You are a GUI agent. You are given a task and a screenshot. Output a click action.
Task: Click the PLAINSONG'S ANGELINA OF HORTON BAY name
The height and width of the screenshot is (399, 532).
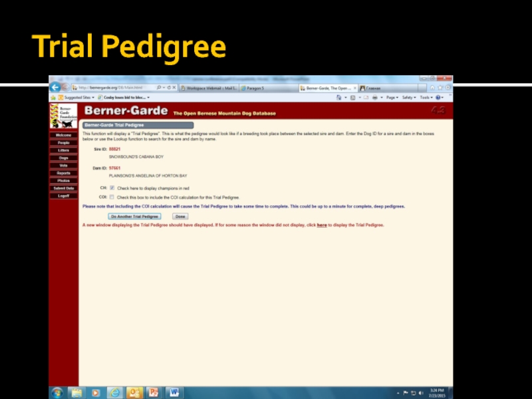(x=148, y=176)
